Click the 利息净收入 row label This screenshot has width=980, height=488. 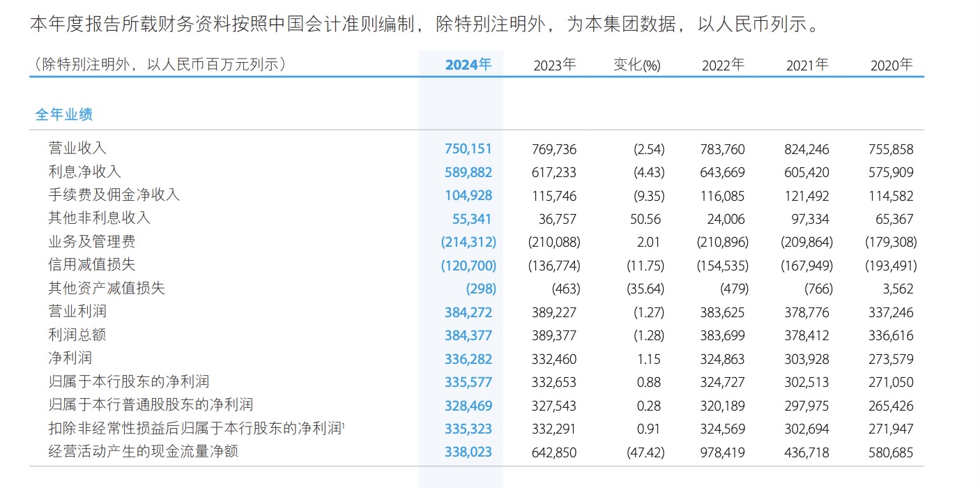84,171
